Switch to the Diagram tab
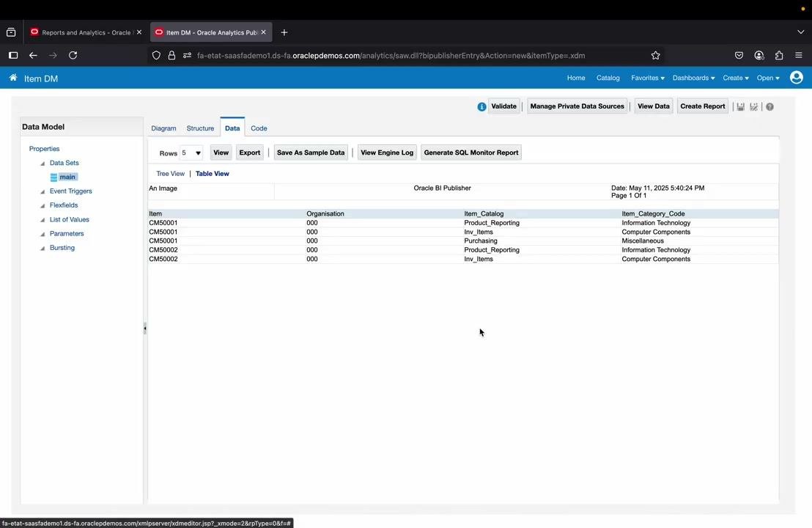 (x=163, y=128)
